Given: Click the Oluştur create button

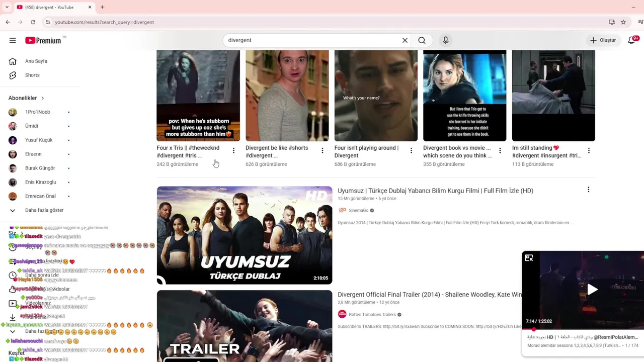Looking at the screenshot, I should point(603,40).
